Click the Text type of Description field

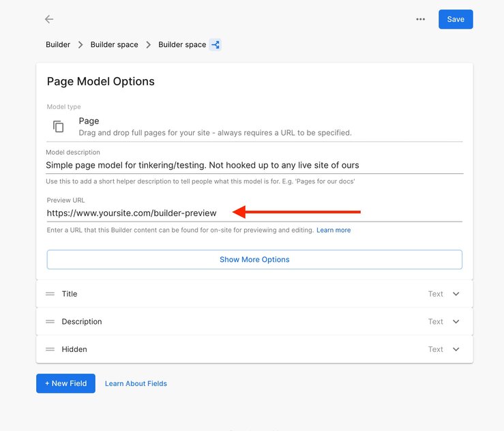tap(436, 321)
